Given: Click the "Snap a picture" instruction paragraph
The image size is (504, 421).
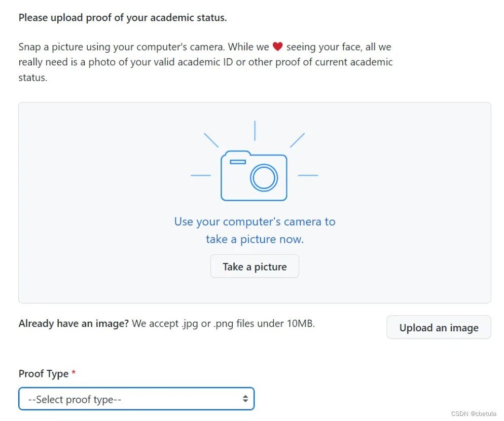Looking at the screenshot, I should [205, 62].
